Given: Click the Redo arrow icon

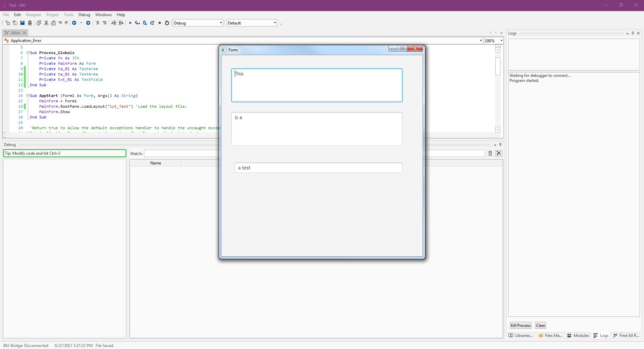Looking at the screenshot, I should tap(66, 23).
